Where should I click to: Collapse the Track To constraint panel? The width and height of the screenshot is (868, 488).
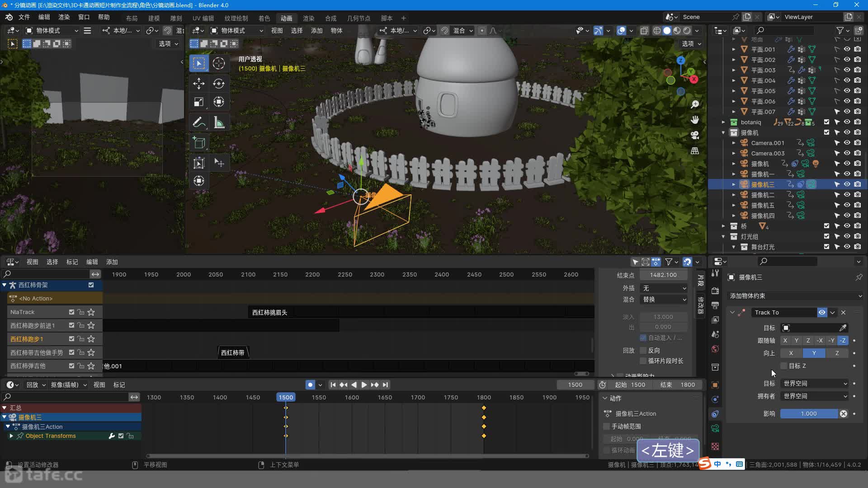[x=732, y=313]
